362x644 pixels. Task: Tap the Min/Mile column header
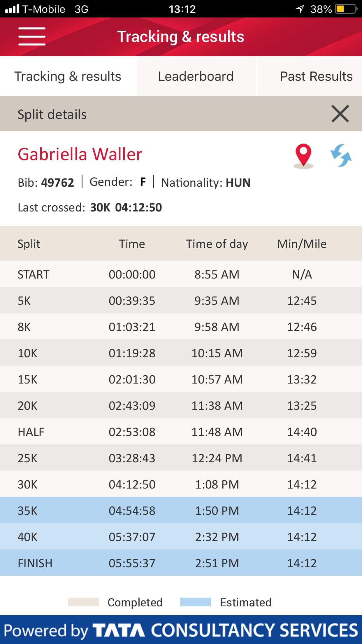tap(302, 244)
